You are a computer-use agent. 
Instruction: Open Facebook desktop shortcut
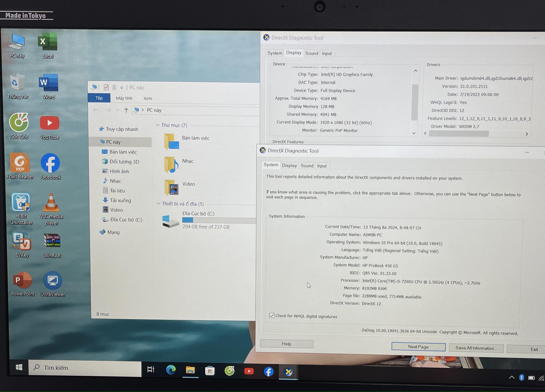[50, 167]
